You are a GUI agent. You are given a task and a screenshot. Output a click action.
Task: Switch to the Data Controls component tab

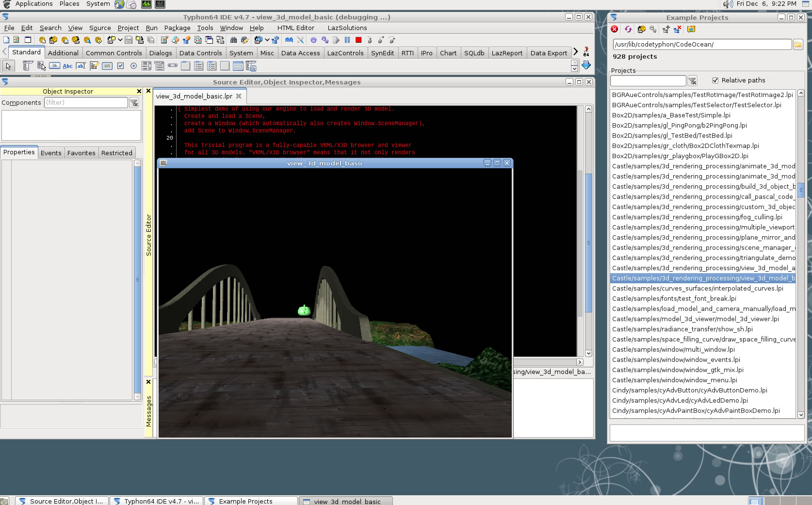click(x=200, y=53)
